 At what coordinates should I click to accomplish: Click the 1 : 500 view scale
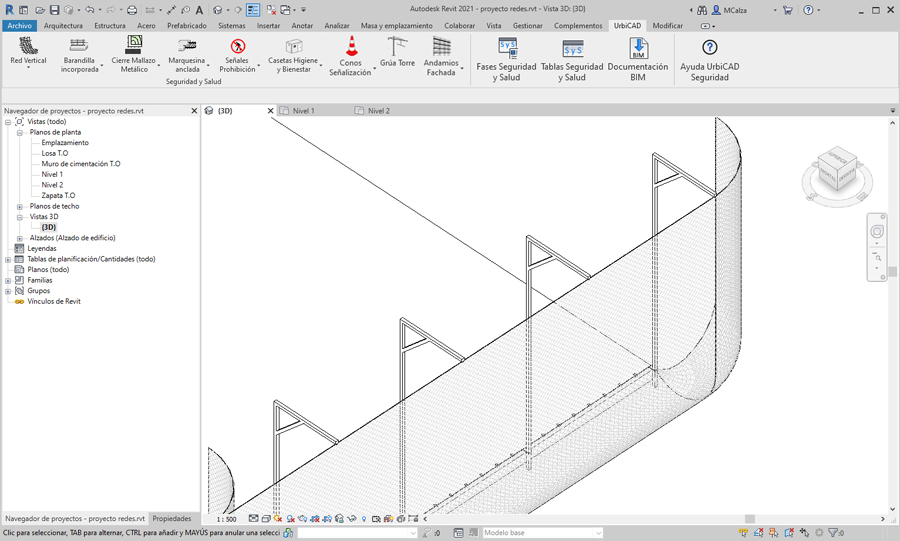point(227,519)
